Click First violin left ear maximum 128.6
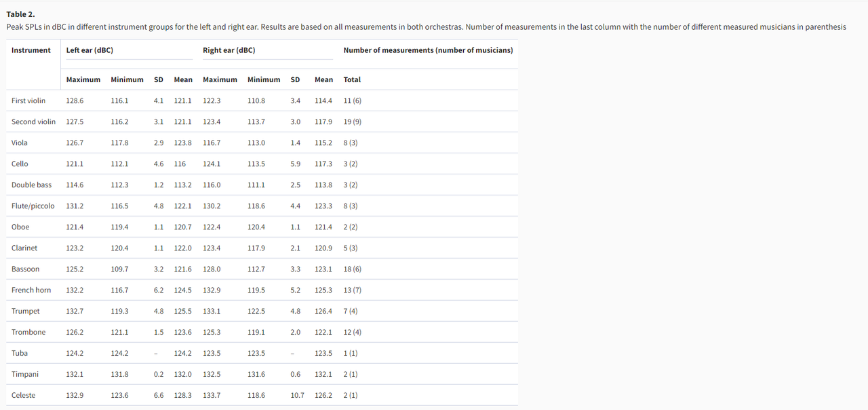Screen dimensions: 868x410 click(75, 100)
